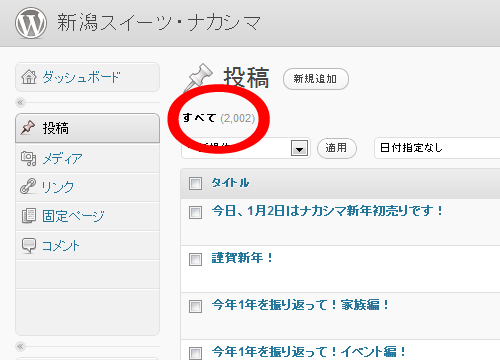Check the box for 今年1年を振り返って！家族編！
Screen dimensions: 500x360
pos(195,306)
